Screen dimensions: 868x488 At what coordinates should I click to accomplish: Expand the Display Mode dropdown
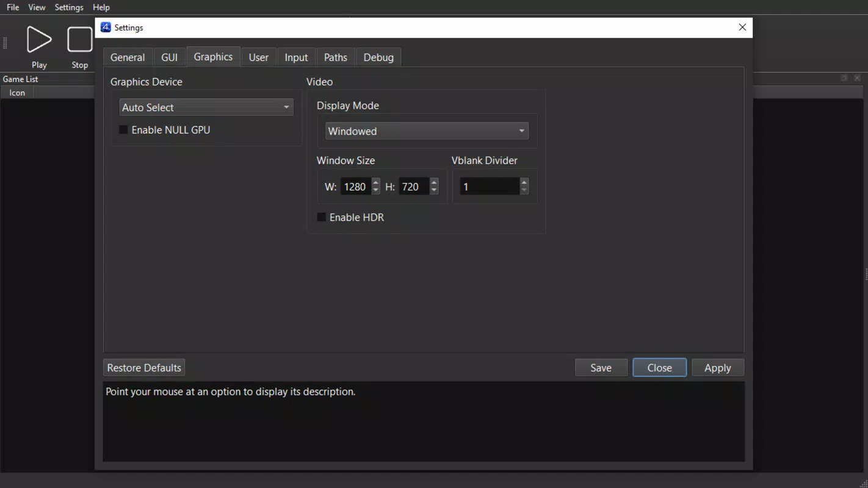(427, 131)
